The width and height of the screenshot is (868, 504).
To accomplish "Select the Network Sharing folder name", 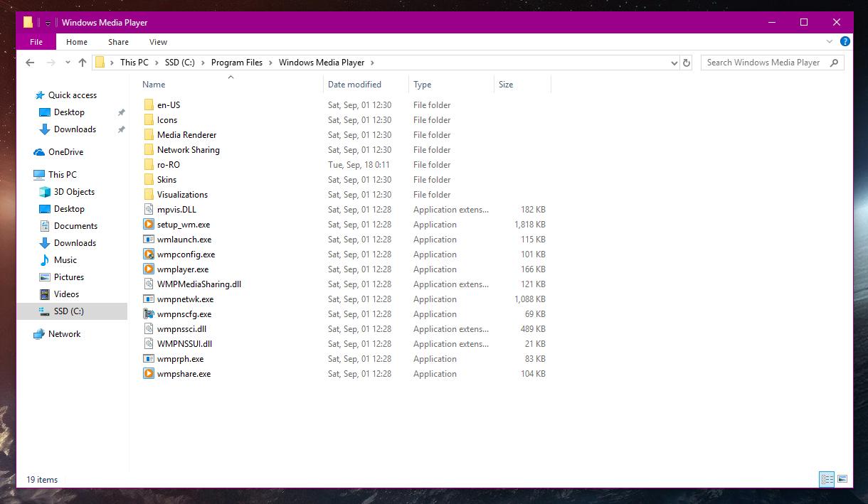I will (x=189, y=150).
